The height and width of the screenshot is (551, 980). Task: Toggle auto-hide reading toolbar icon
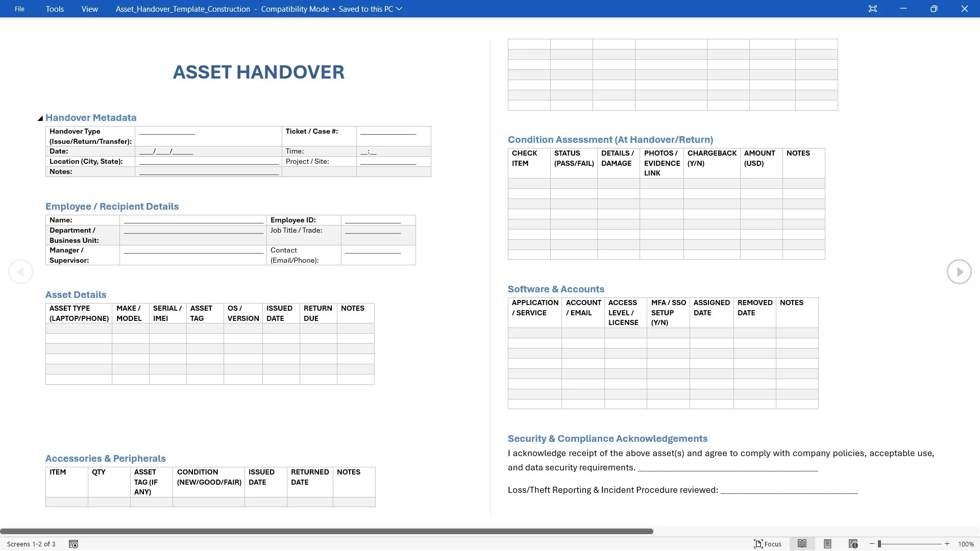point(873,9)
